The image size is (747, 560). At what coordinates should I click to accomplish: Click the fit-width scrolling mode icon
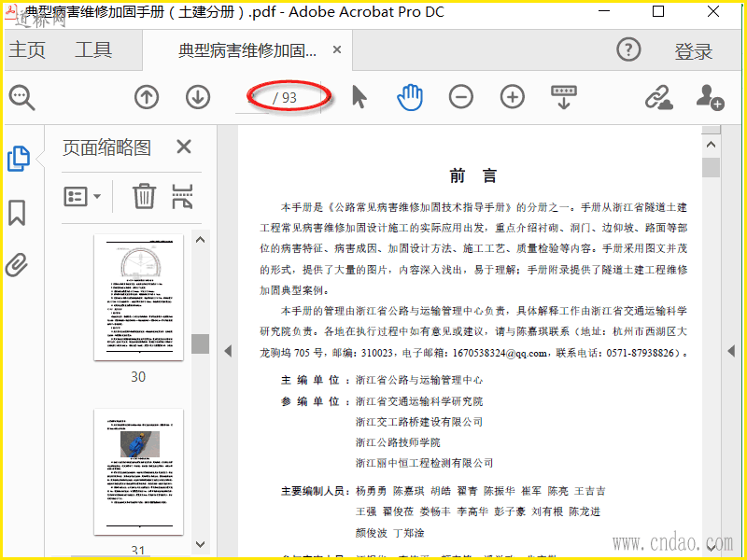click(x=564, y=97)
